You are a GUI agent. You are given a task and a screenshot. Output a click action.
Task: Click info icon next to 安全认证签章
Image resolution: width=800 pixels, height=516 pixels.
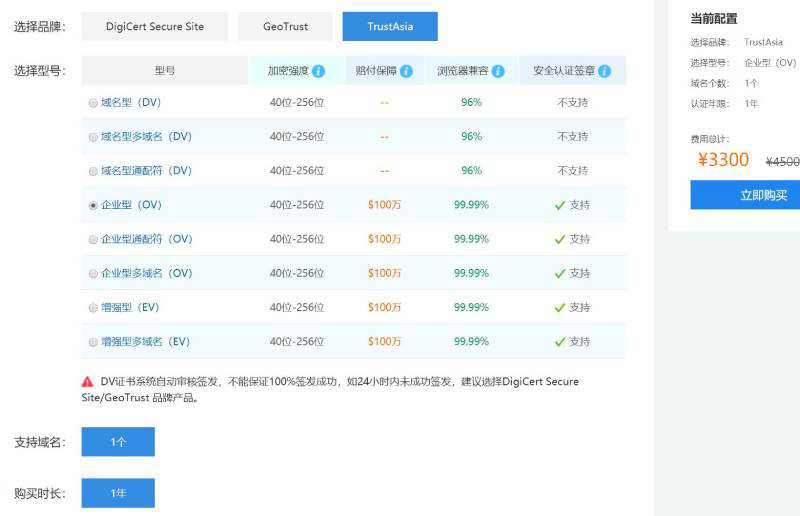click(x=604, y=71)
